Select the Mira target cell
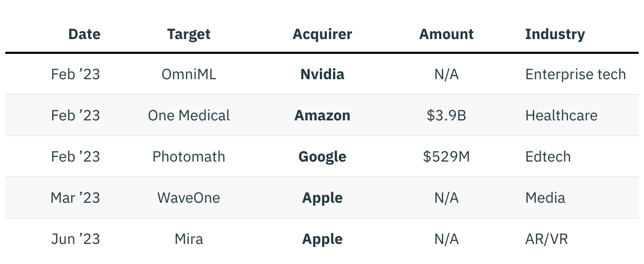Screen dimensions: 644x264 click(188, 239)
